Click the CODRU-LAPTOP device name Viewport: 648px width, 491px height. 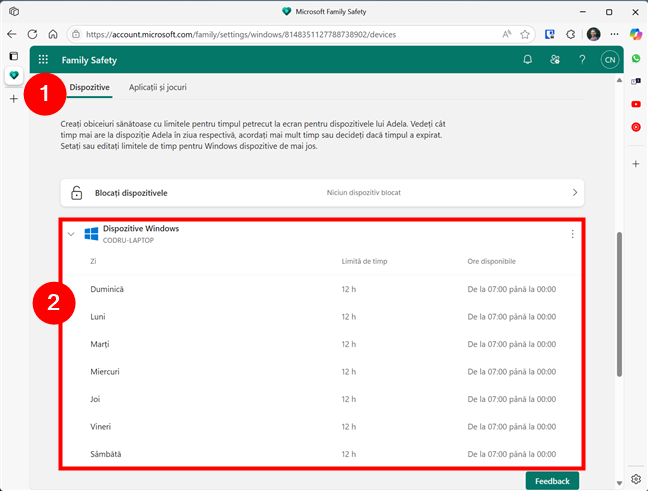[x=128, y=240]
